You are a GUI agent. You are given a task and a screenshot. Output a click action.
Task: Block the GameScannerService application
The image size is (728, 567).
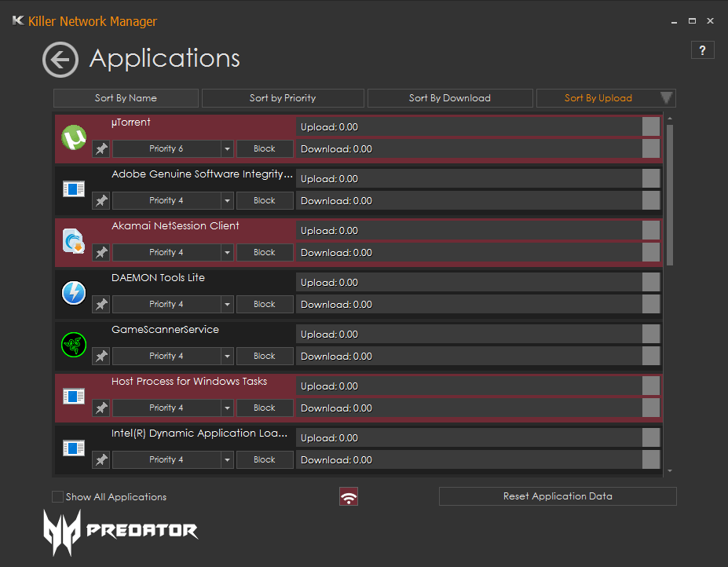[x=265, y=357]
